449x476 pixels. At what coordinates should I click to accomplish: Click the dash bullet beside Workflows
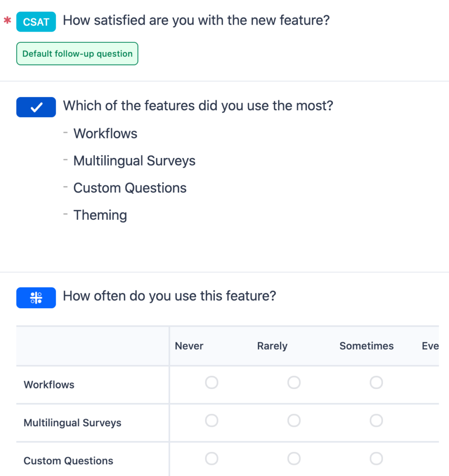click(66, 132)
